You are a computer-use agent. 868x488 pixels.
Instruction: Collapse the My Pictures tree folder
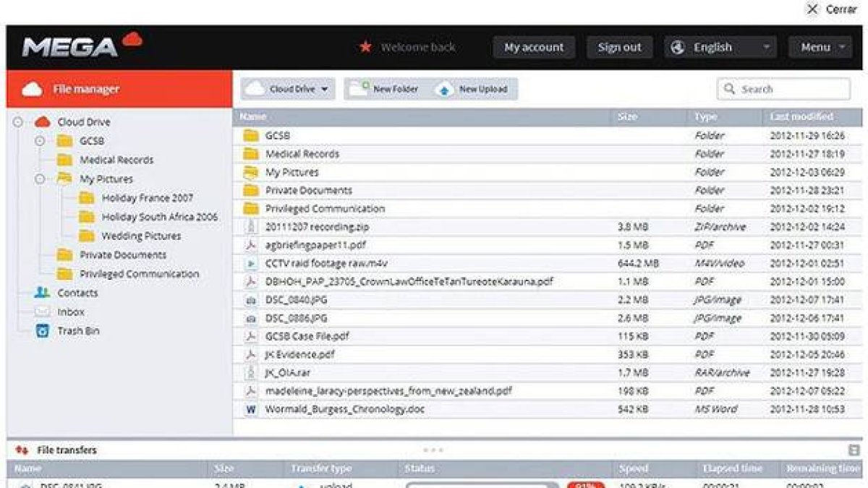pyautogui.click(x=40, y=179)
